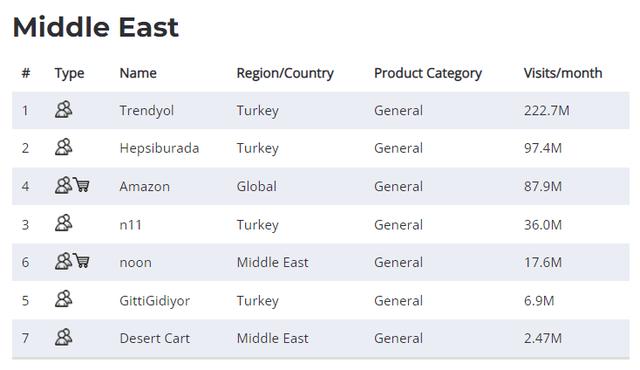Open the Trendyol name link
Image resolution: width=640 pixels, height=370 pixels.
(147, 111)
